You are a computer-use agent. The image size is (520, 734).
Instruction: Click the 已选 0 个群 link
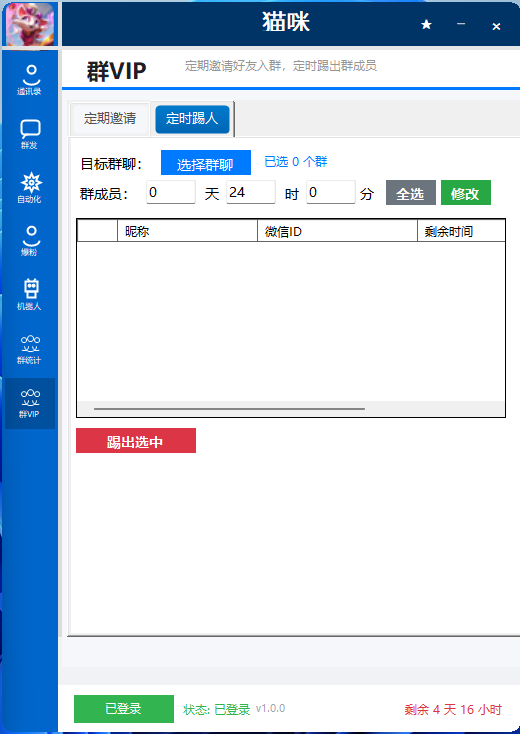[x=296, y=162]
